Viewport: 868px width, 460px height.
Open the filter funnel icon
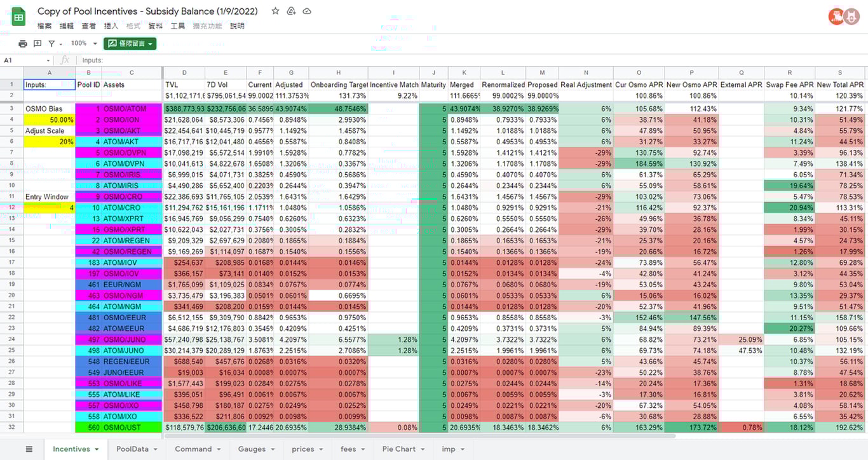click(x=51, y=43)
